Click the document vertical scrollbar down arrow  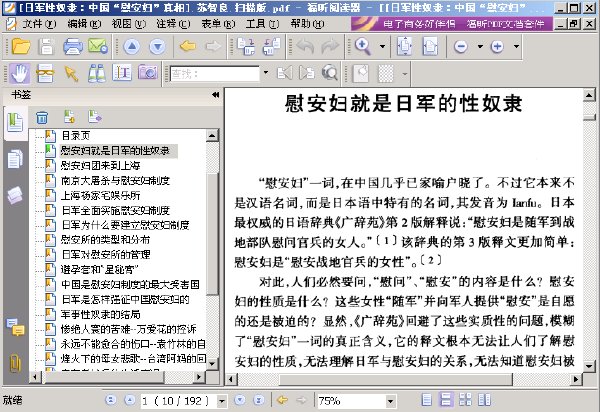[x=589, y=366]
